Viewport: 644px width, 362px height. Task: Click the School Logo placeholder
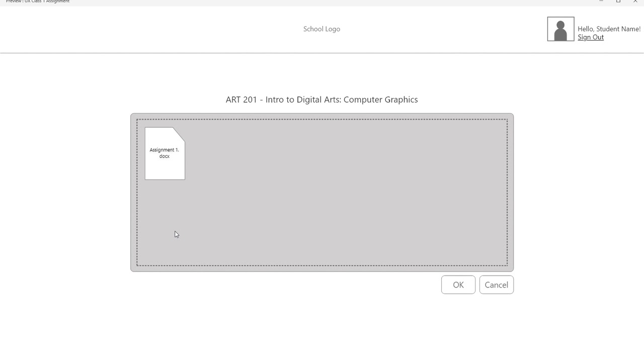click(x=321, y=29)
